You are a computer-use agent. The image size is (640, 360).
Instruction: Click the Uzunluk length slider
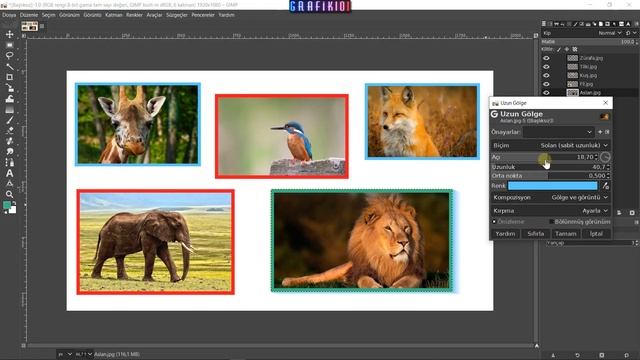point(551,167)
